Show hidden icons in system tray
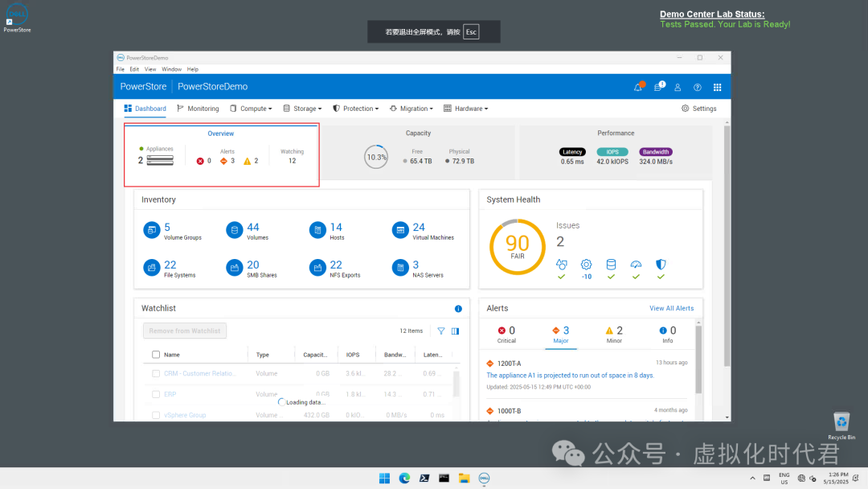The image size is (868, 489). pyautogui.click(x=752, y=479)
